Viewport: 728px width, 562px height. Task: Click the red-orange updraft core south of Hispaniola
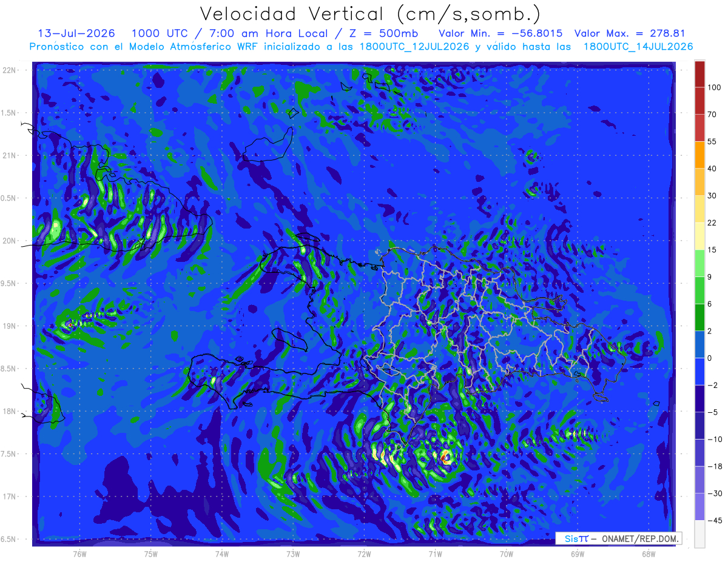(446, 457)
